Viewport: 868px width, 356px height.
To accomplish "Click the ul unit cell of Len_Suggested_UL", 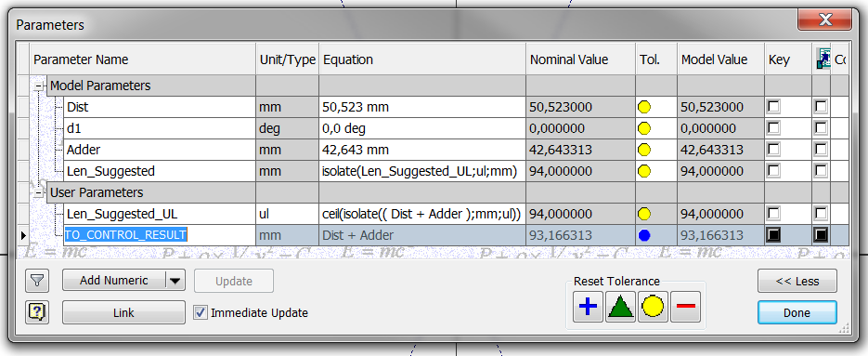I will [287, 214].
